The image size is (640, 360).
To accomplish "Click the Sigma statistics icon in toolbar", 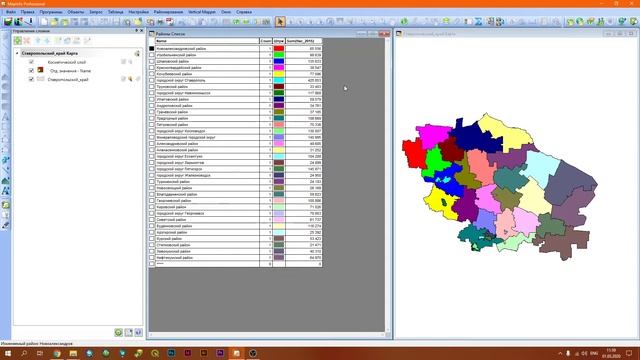I will 478,22.
